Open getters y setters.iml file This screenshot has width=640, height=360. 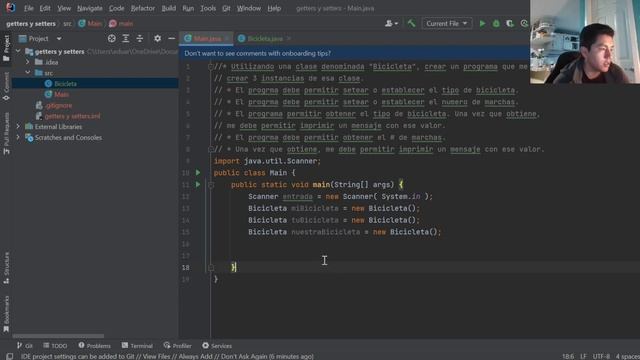pyautogui.click(x=72, y=116)
